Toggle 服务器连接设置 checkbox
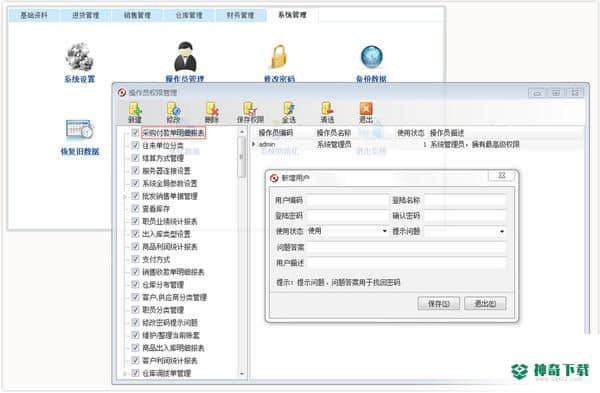The image size is (600, 393). (x=135, y=171)
